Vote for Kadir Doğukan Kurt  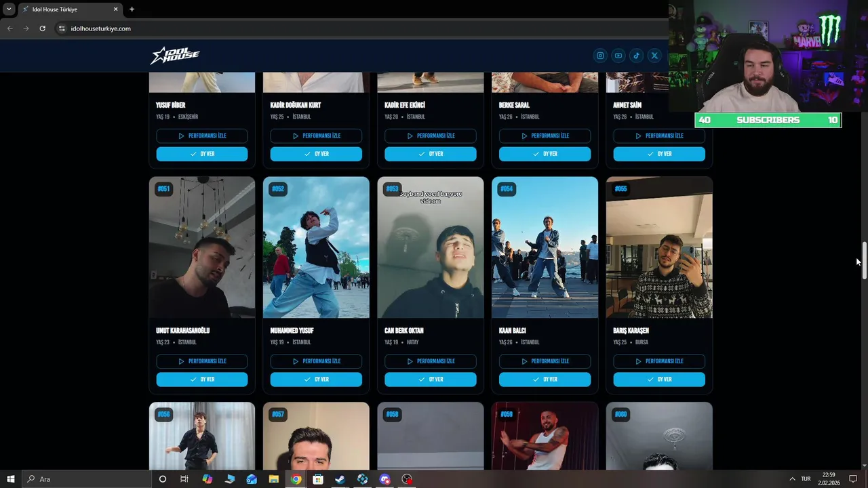point(316,154)
